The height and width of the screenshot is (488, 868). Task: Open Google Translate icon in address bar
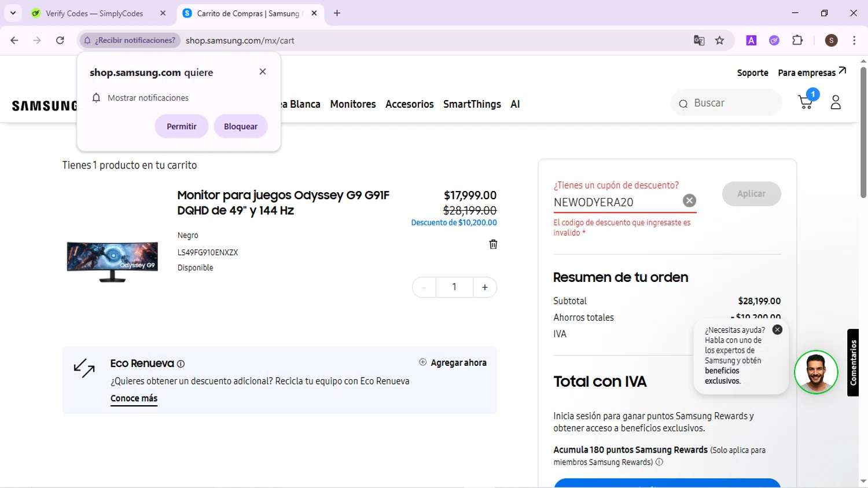coord(699,41)
